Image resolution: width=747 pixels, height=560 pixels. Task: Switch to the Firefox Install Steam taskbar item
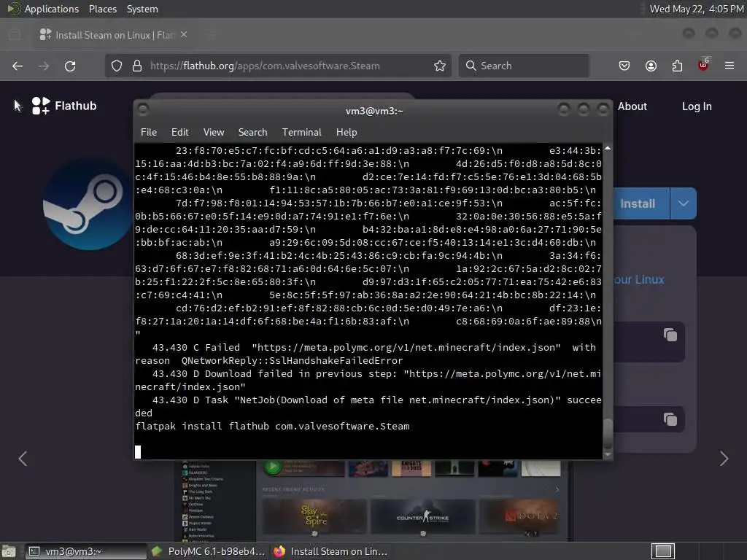(330, 551)
